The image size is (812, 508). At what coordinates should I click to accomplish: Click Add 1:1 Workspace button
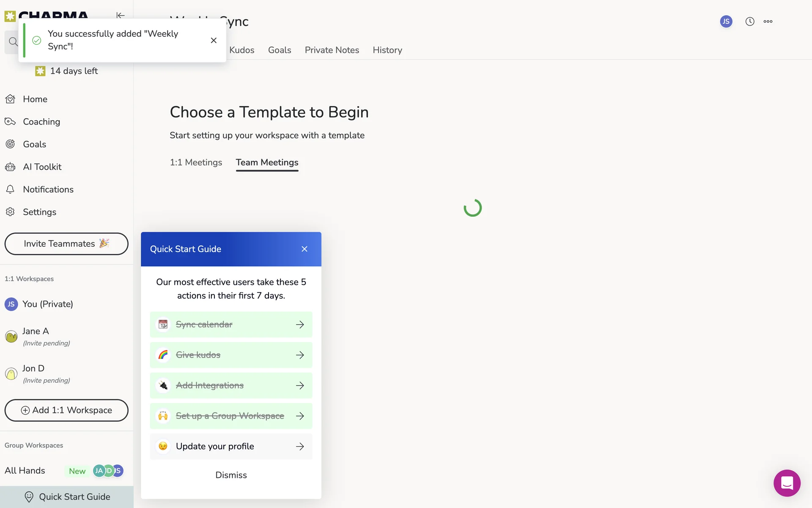[66, 410]
